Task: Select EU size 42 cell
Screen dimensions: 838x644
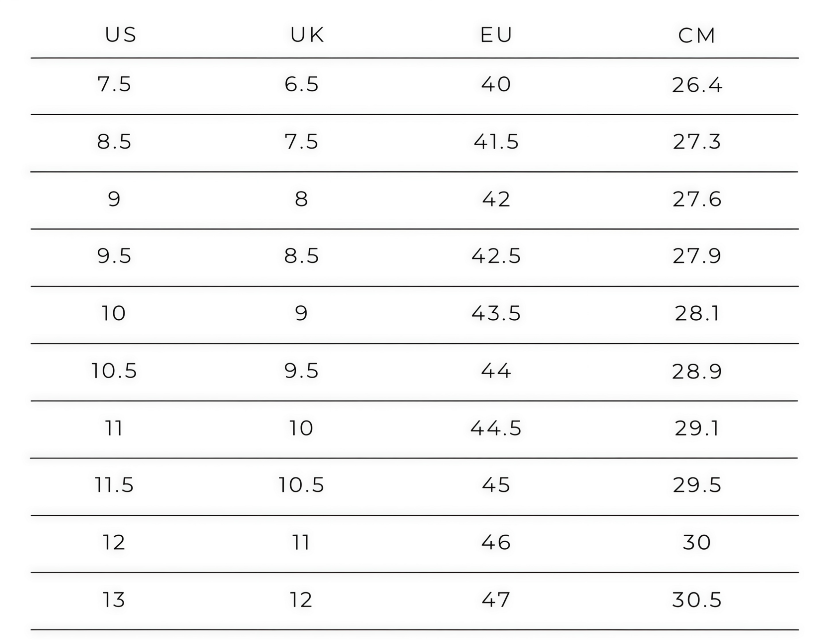Action: pos(496,200)
